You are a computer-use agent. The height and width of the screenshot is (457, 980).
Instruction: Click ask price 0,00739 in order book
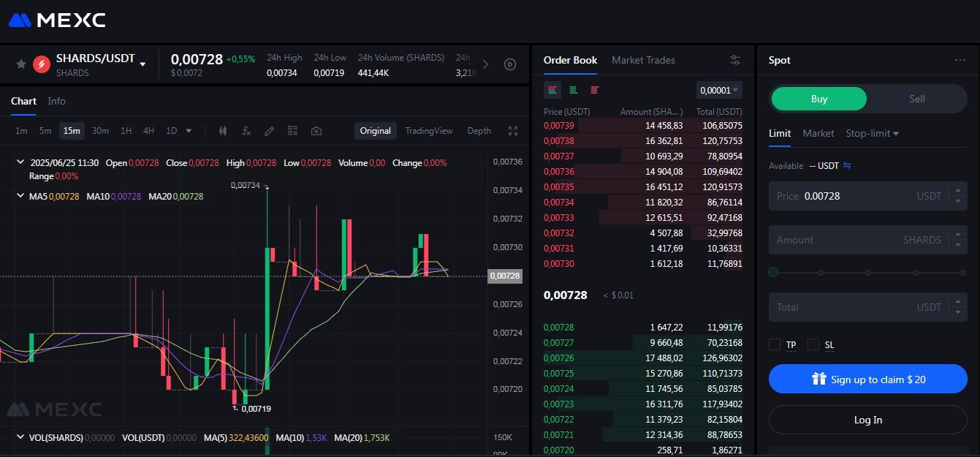[559, 126]
